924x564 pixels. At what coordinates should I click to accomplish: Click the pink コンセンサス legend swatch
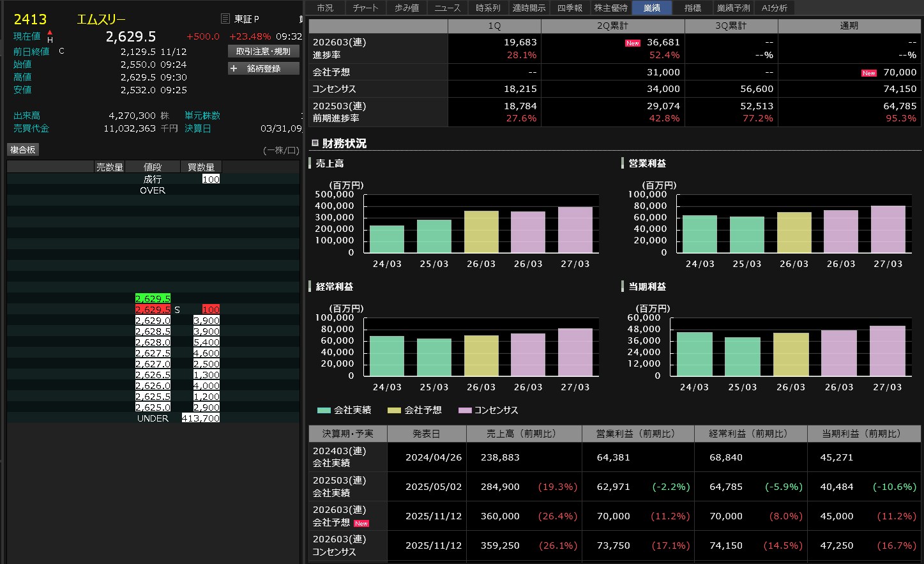[x=464, y=410]
